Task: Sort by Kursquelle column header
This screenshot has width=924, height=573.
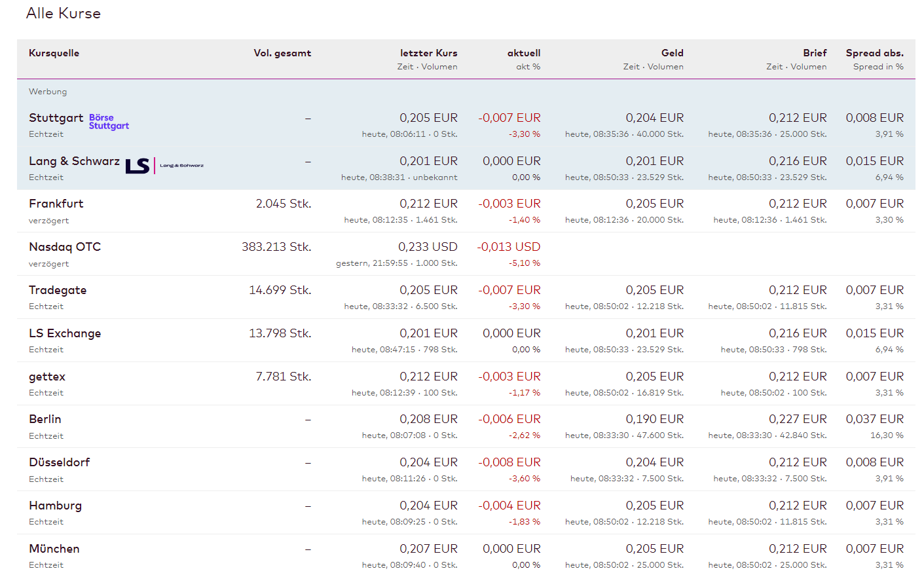Action: coord(54,53)
